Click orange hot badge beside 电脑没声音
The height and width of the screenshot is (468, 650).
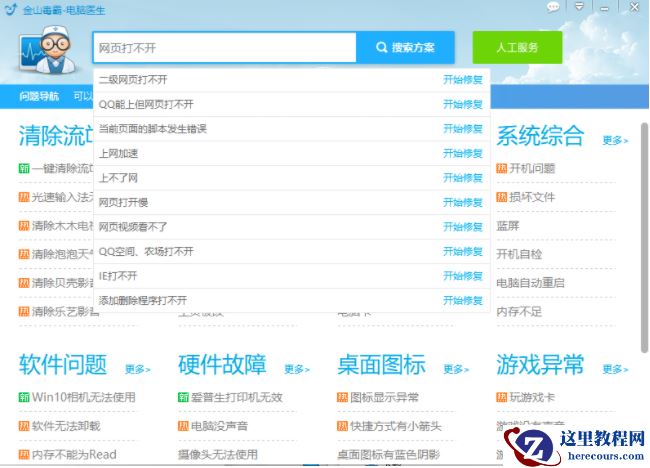(x=183, y=426)
